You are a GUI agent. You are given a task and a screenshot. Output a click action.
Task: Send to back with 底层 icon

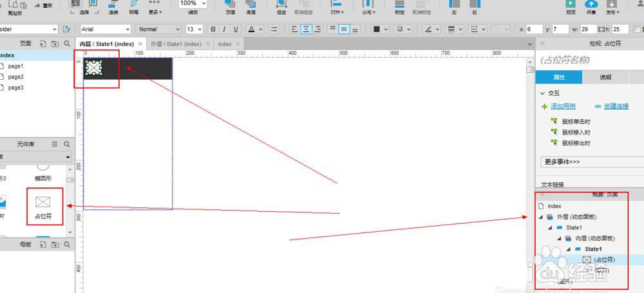click(251, 6)
